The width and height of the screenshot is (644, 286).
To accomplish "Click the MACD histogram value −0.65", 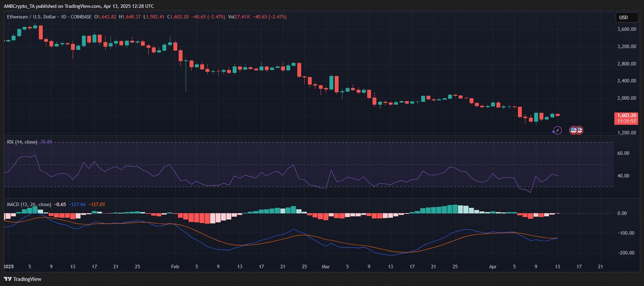I will point(60,205).
